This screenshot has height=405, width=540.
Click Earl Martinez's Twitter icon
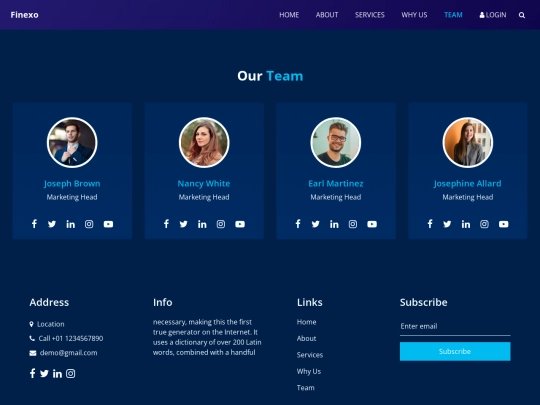(x=315, y=224)
